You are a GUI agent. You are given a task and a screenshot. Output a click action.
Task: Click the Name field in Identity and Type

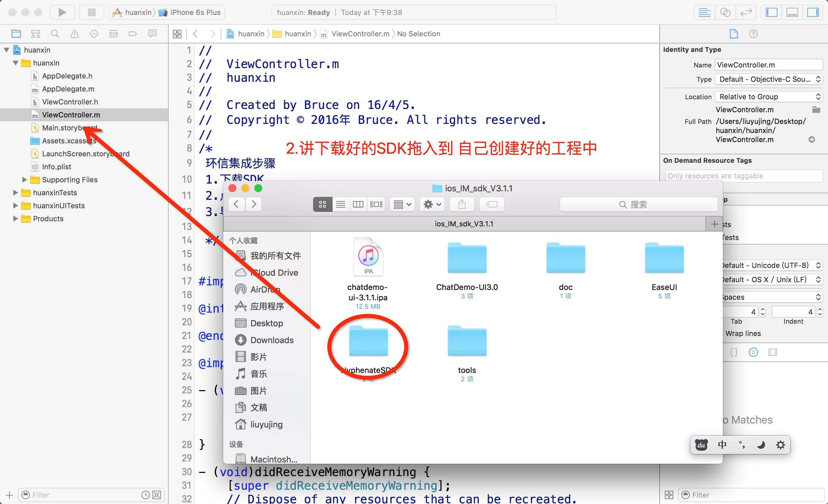click(x=769, y=65)
